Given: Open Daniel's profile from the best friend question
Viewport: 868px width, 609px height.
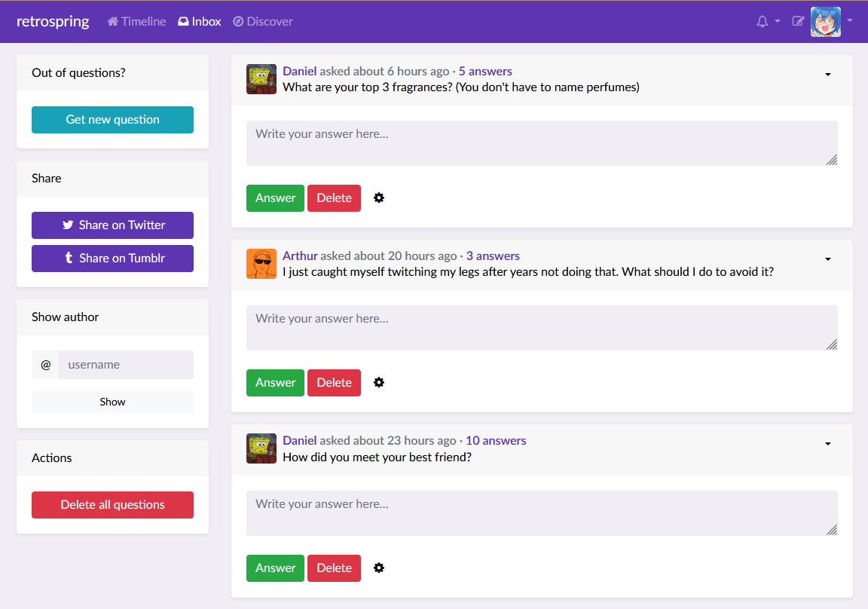Looking at the screenshot, I should pos(299,441).
